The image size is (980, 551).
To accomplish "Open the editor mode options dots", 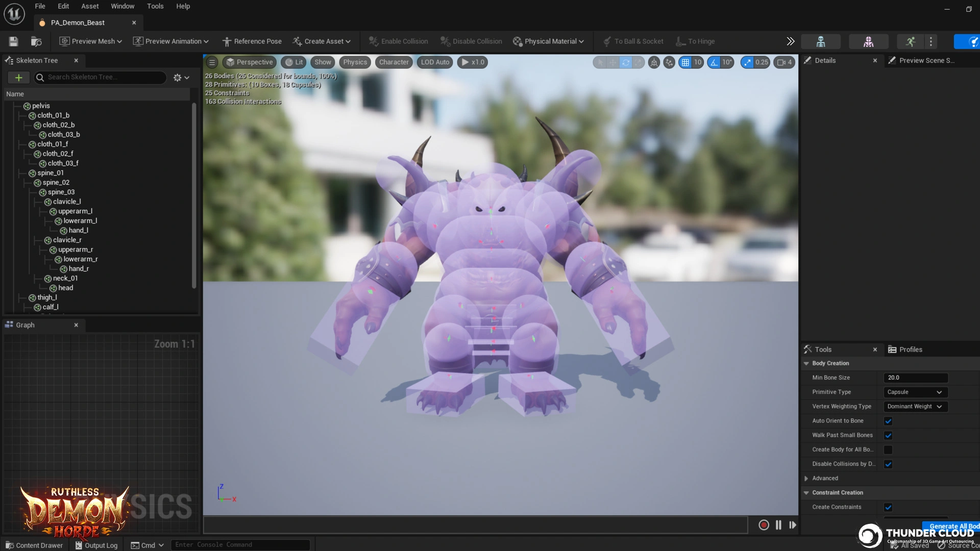I will (931, 41).
